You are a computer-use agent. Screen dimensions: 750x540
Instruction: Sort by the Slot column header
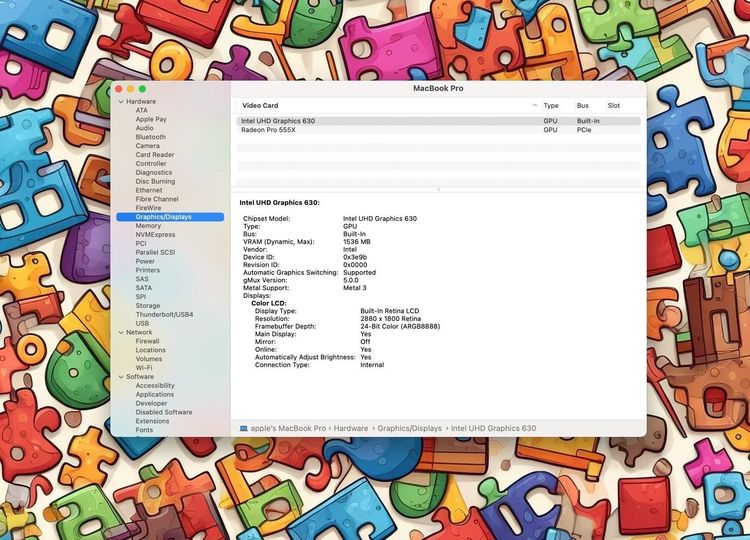pyautogui.click(x=614, y=106)
